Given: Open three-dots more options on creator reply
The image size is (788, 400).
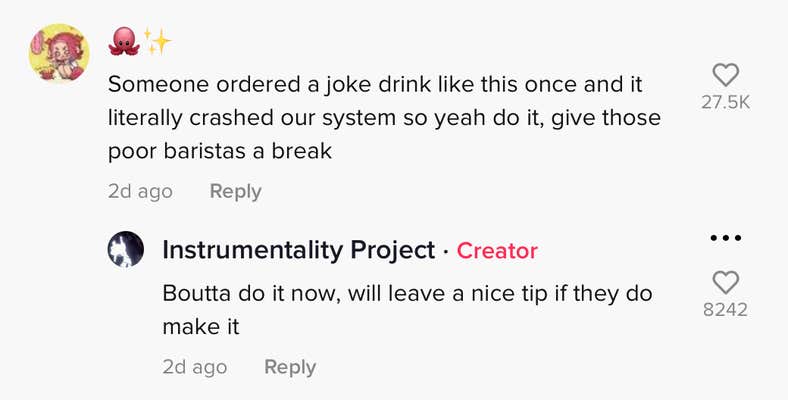Looking at the screenshot, I should pos(725,238).
